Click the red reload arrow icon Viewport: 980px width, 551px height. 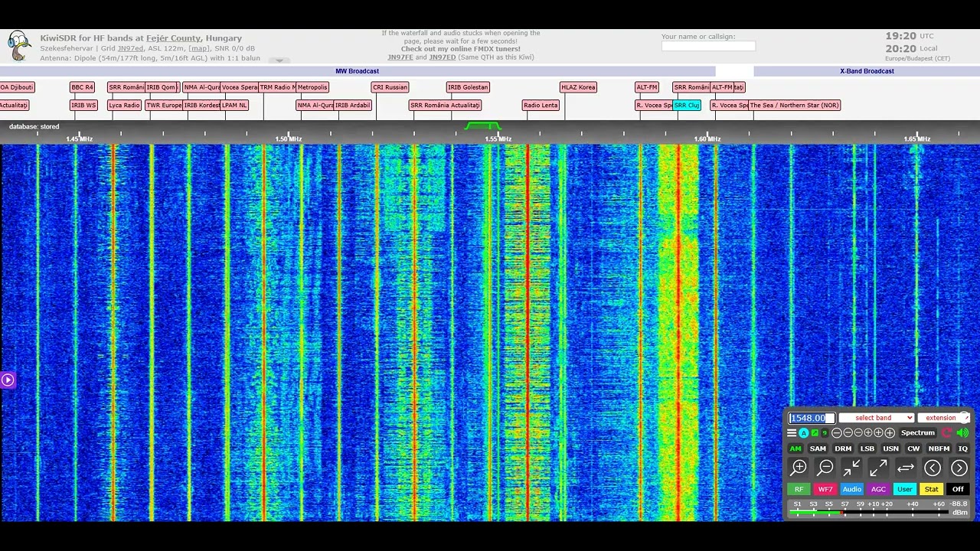coord(946,433)
